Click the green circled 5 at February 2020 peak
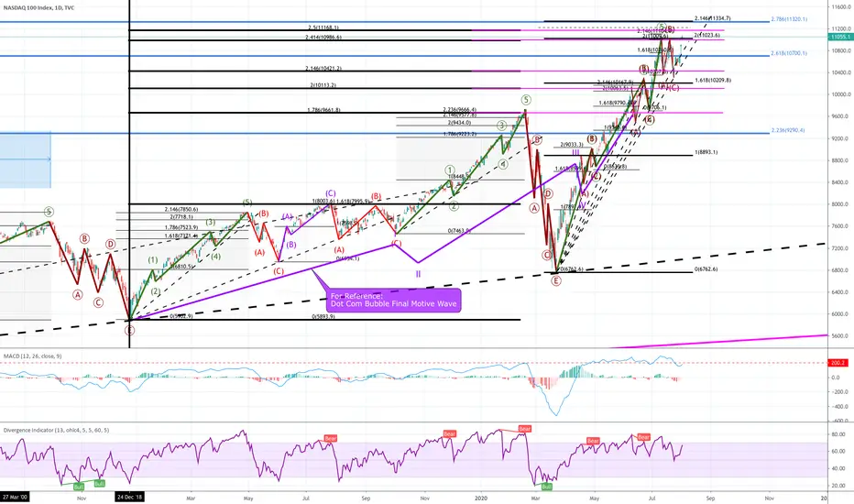 [526, 100]
